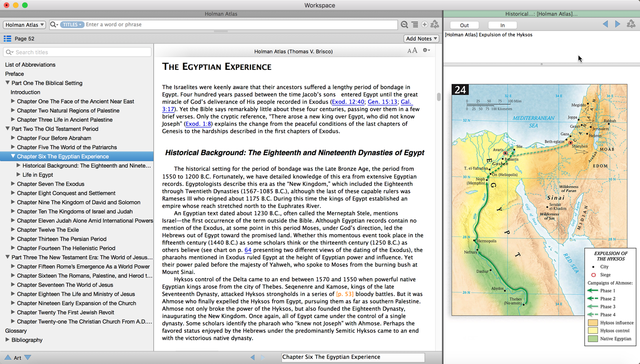
Task: Open the Add Notes dropdown
Action: click(x=421, y=39)
